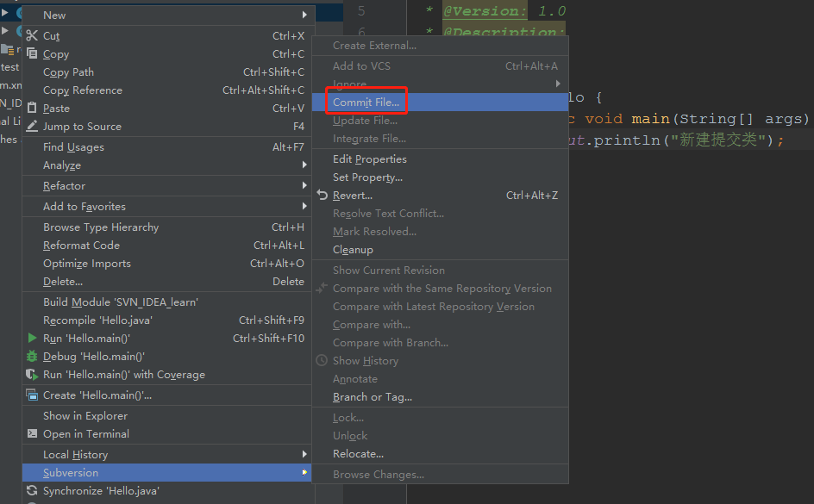The height and width of the screenshot is (504, 814).
Task: Click the Jump to Source pencil icon
Action: click(x=32, y=126)
